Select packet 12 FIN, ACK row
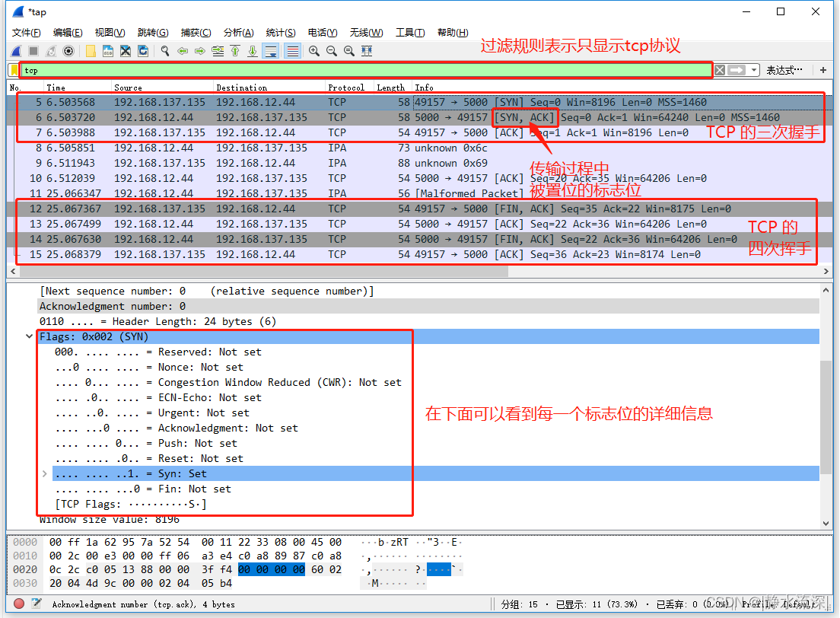Image resolution: width=840 pixels, height=618 pixels. tap(380, 209)
